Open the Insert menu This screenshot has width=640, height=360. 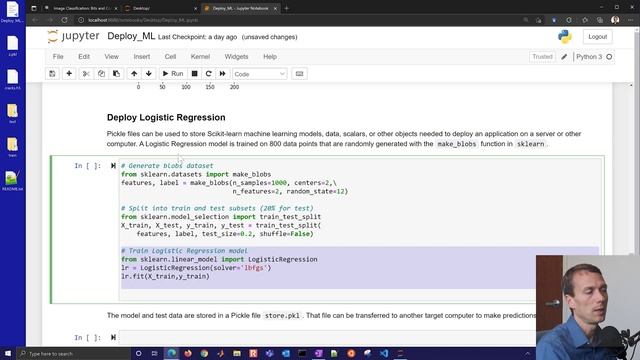point(142,57)
